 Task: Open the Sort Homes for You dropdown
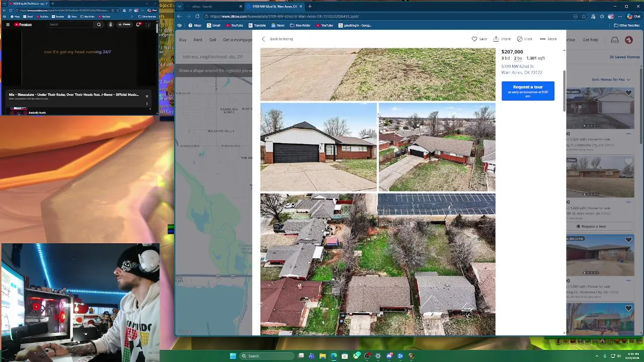pyautogui.click(x=611, y=79)
